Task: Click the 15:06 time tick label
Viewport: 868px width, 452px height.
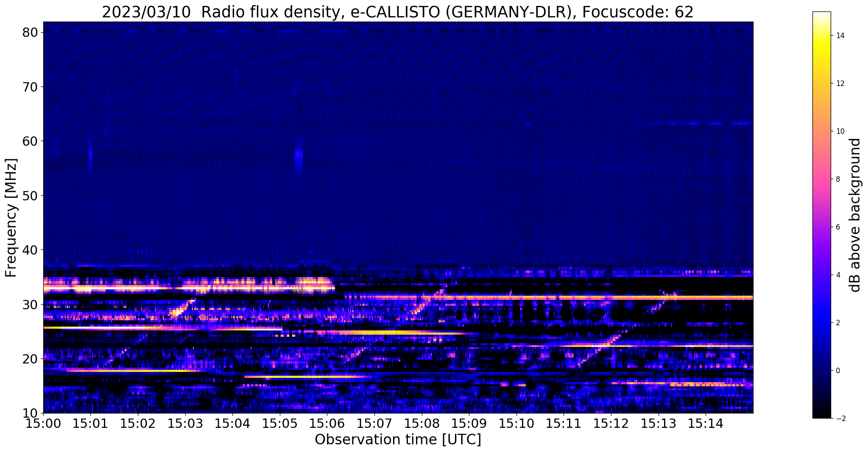Action: (327, 423)
